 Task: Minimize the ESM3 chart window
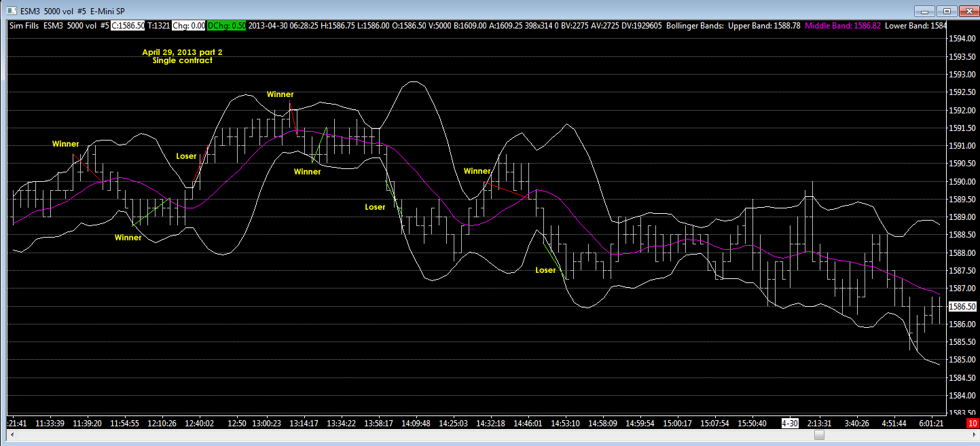[924, 10]
